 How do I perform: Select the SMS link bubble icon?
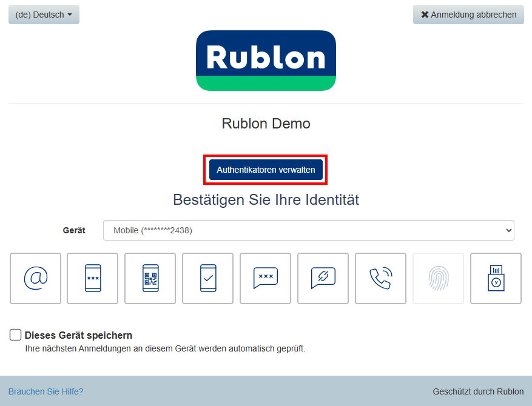coord(323,278)
